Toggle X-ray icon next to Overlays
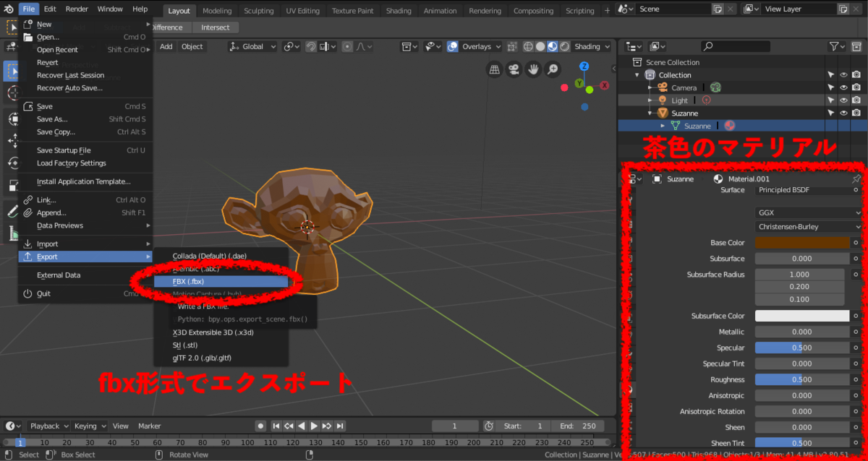This screenshot has width=868, height=461. [511, 46]
